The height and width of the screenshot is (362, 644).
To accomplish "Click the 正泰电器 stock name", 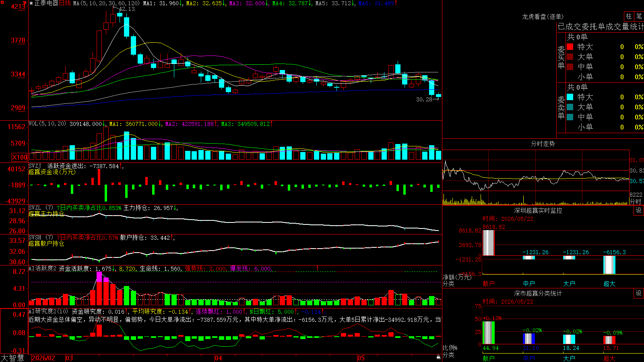I will tap(46, 3).
